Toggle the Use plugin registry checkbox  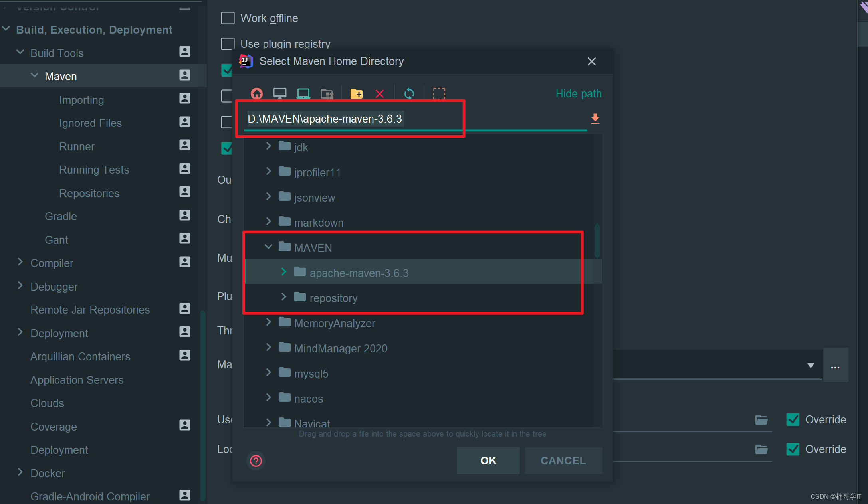[228, 44]
